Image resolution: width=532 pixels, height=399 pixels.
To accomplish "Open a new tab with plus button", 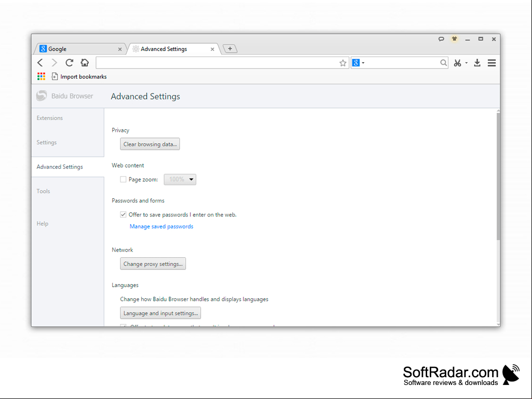I will click(230, 49).
